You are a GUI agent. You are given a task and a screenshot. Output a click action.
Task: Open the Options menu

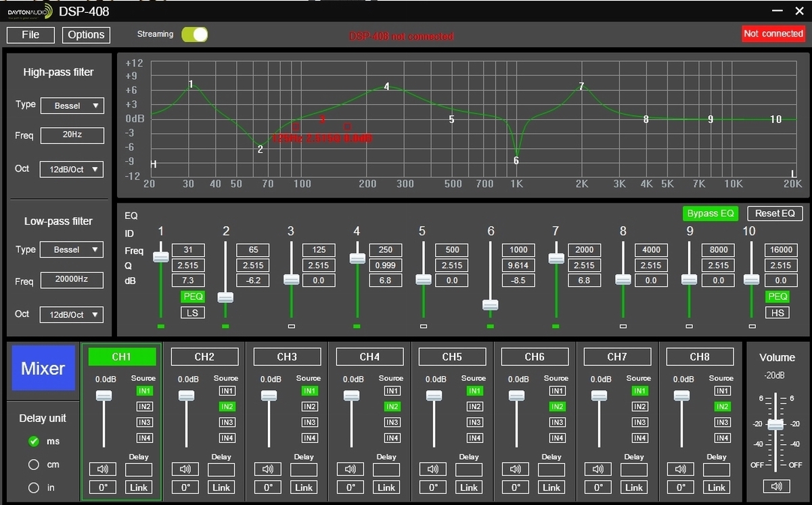[86, 34]
